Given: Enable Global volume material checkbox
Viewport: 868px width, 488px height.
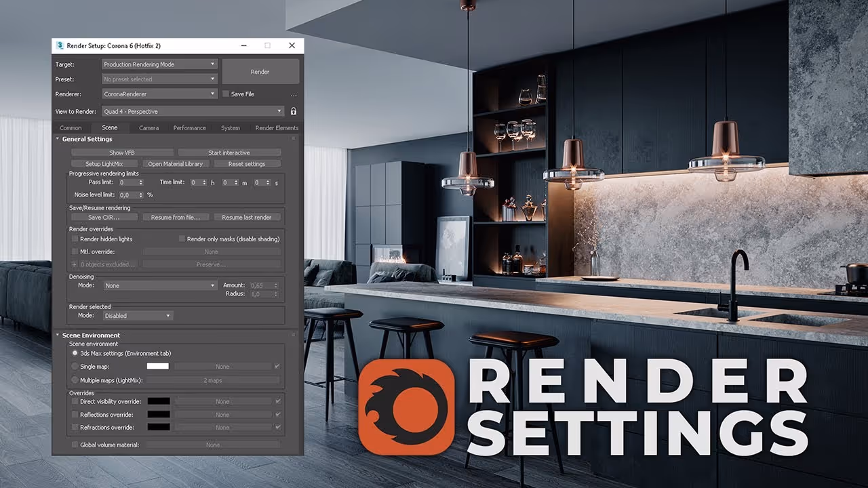Looking at the screenshot, I should (x=75, y=445).
